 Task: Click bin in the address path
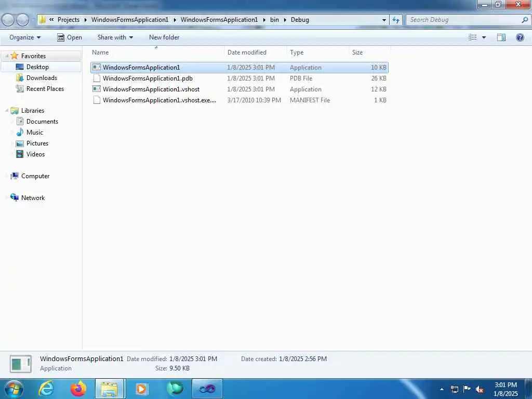point(274,20)
